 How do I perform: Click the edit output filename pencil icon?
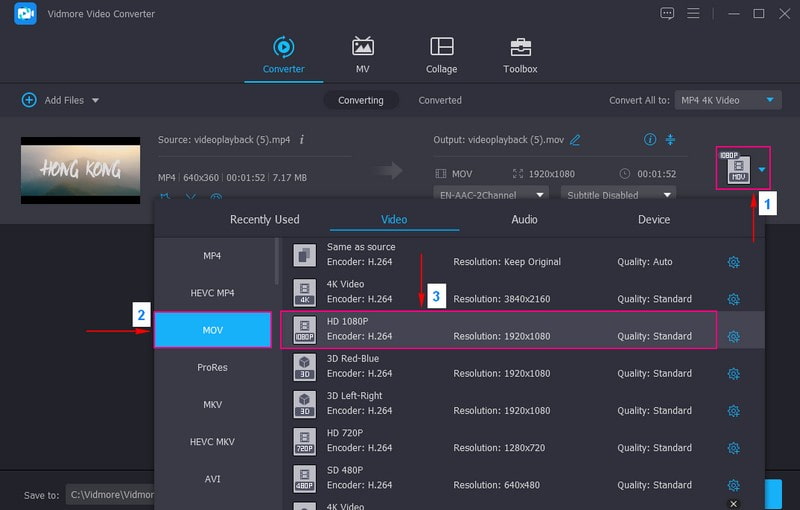pyautogui.click(x=575, y=140)
